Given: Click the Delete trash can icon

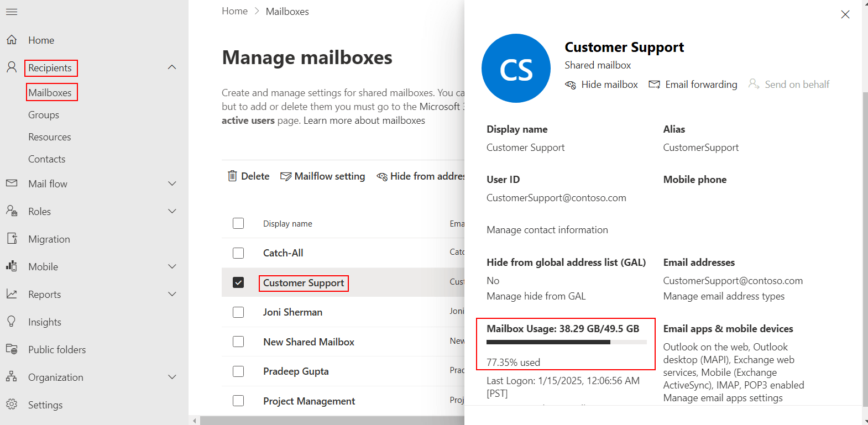Looking at the screenshot, I should click(232, 176).
